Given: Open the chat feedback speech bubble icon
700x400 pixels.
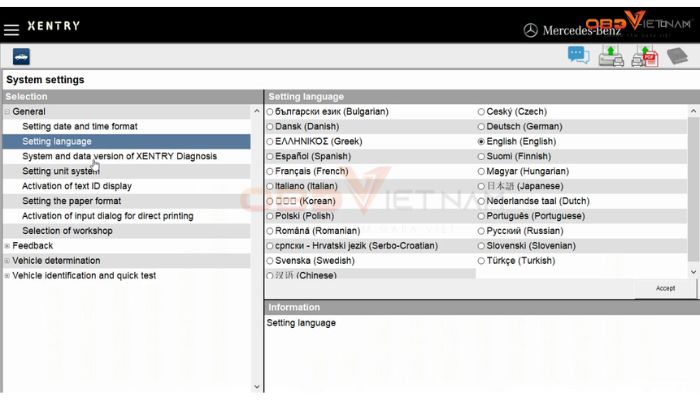Looking at the screenshot, I should (x=578, y=56).
